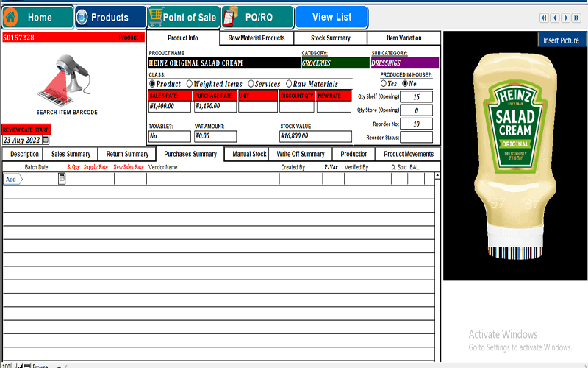Open the Sales Summary tab
The image size is (588, 368).
tap(71, 155)
